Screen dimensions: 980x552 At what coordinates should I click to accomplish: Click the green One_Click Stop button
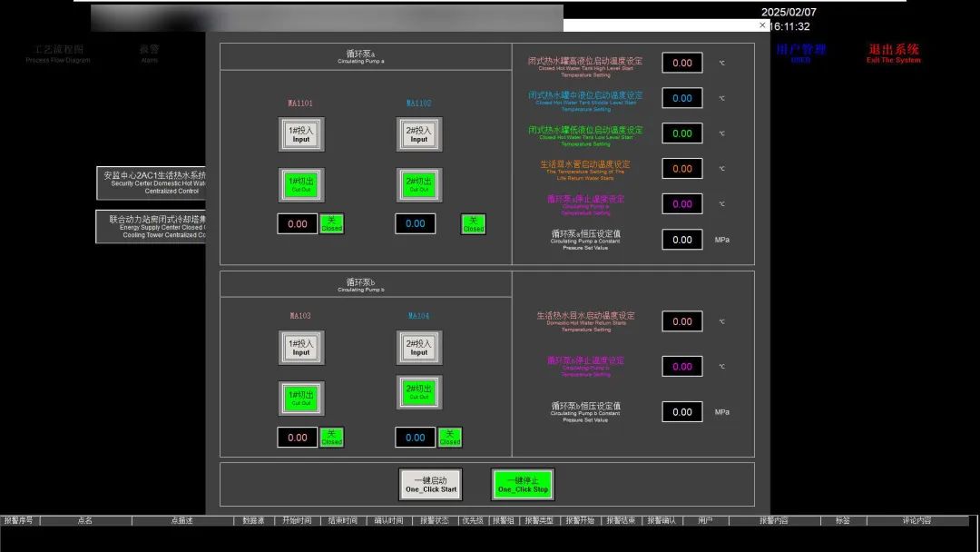tap(523, 485)
